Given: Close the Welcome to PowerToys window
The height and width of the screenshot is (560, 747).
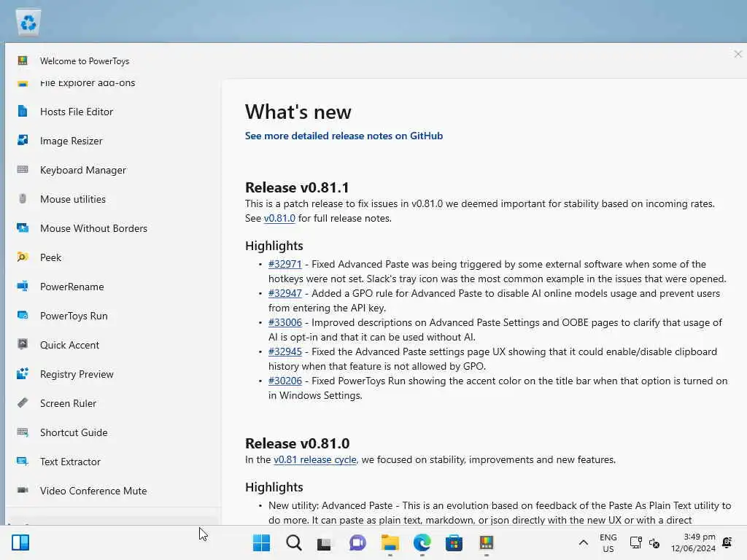Looking at the screenshot, I should [x=738, y=54].
